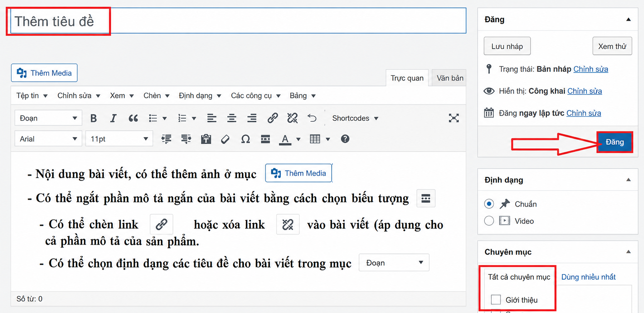This screenshot has width=644, height=313.
Task: Open the Dùng nhiều nhất tab
Action: (x=588, y=277)
